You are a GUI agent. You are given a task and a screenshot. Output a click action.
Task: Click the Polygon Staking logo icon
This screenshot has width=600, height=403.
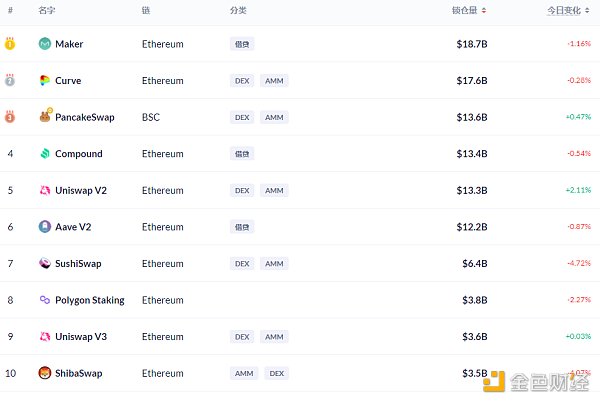pyautogui.click(x=45, y=300)
